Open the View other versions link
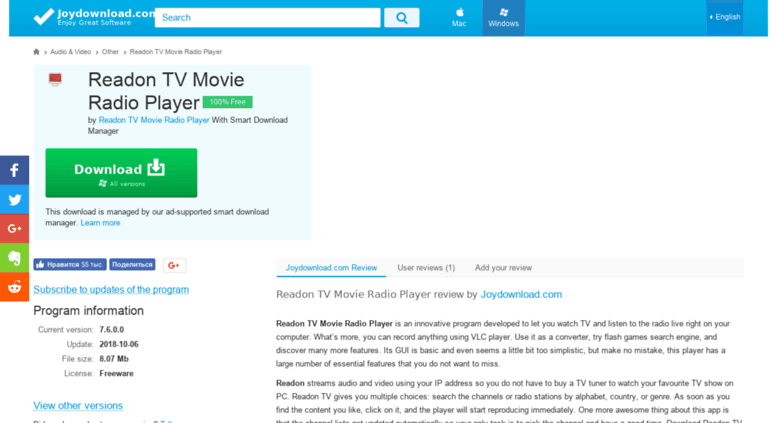777x423 pixels. [78, 405]
